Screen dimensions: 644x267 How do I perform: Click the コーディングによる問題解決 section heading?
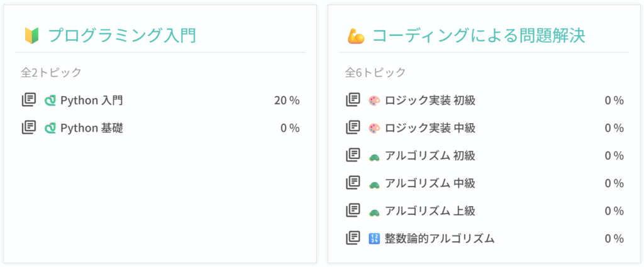click(x=479, y=36)
